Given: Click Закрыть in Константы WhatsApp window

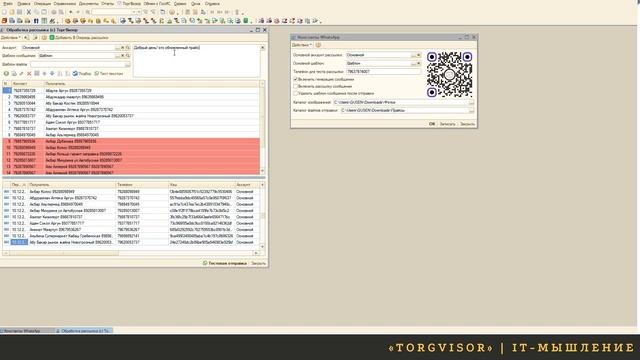Looking at the screenshot, I should (x=467, y=124).
